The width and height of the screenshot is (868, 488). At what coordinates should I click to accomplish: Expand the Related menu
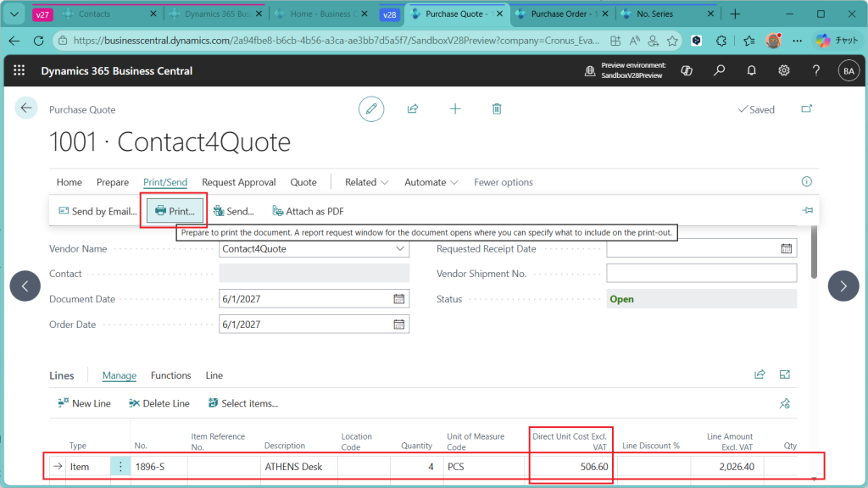pos(366,182)
